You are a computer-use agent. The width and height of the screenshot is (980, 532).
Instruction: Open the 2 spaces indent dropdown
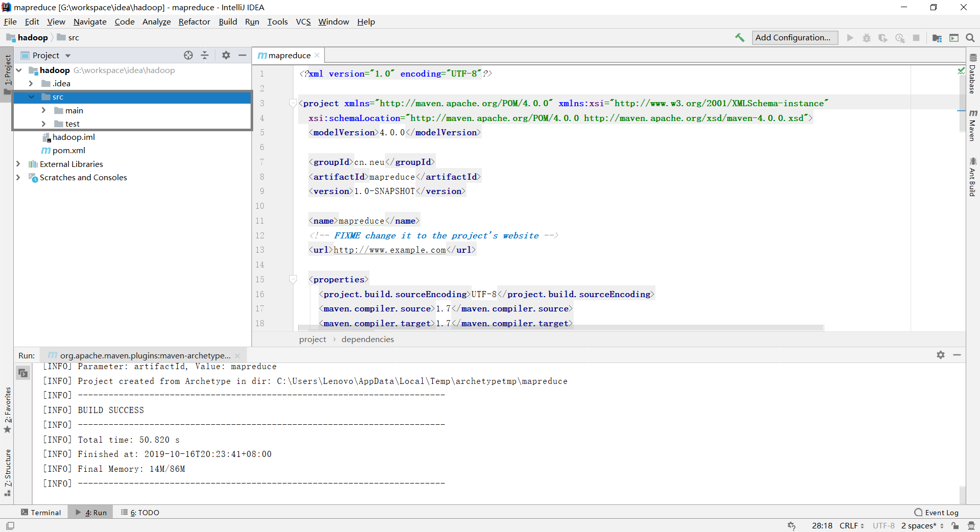pos(922,525)
